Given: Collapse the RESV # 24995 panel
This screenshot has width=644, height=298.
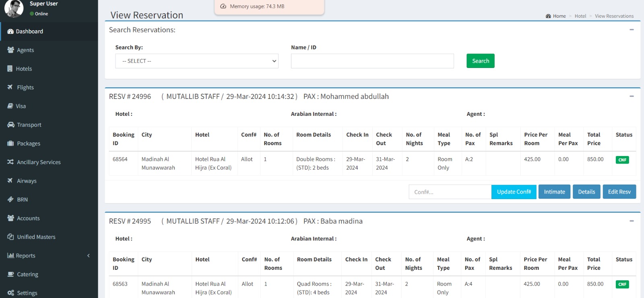Looking at the screenshot, I should point(632,221).
